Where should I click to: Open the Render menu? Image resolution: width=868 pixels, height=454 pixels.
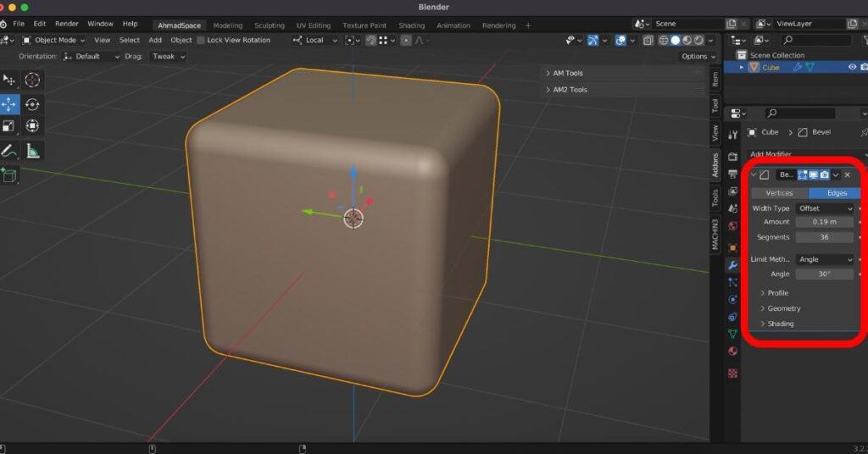(67, 24)
